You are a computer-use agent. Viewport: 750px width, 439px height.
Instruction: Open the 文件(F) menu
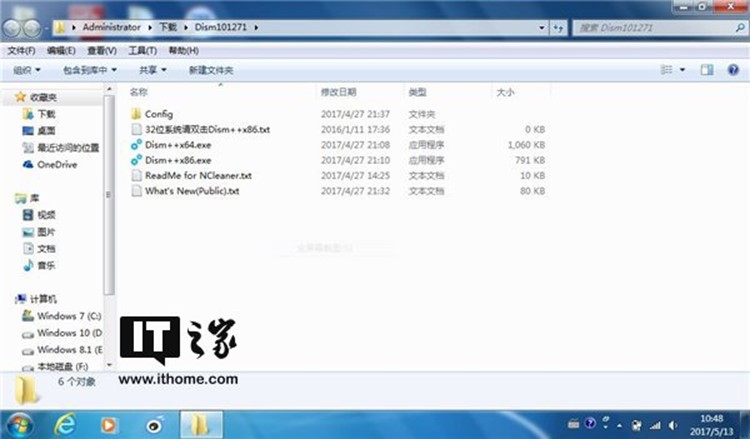click(21, 50)
